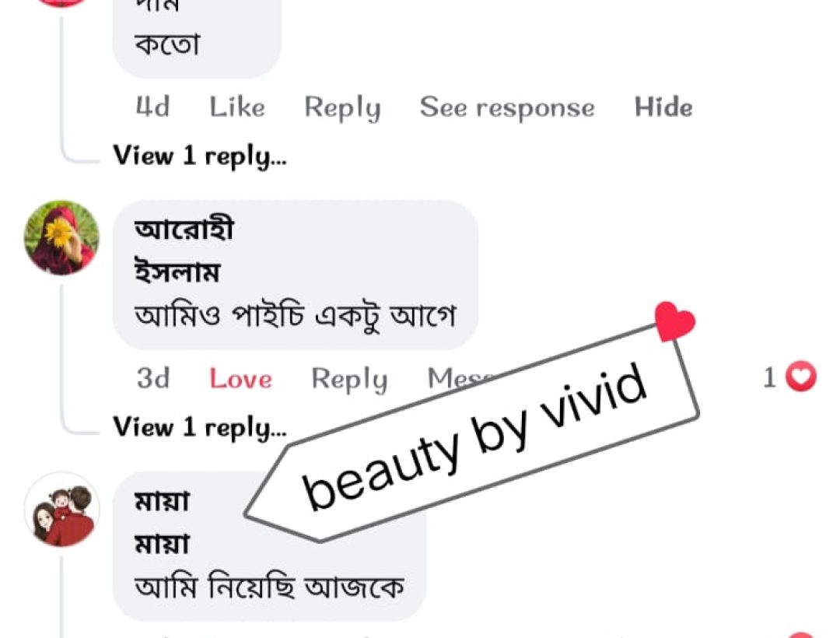The image size is (840, 638).
Task: Expand View 1 reply under আরোহী ইসলাম's comment
Action: point(200,428)
